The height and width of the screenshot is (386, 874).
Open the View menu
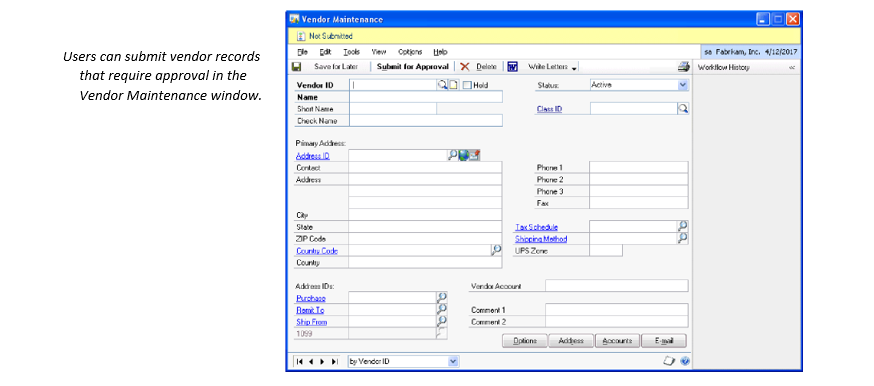(x=379, y=52)
